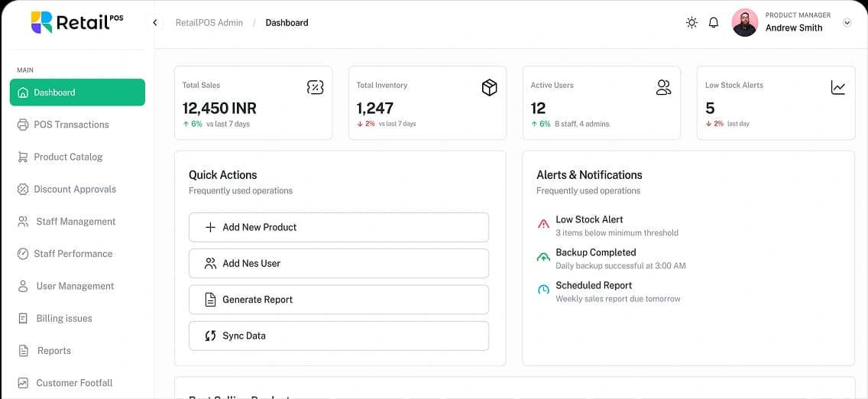
Task: Click the notification bell icon
Action: click(x=714, y=23)
